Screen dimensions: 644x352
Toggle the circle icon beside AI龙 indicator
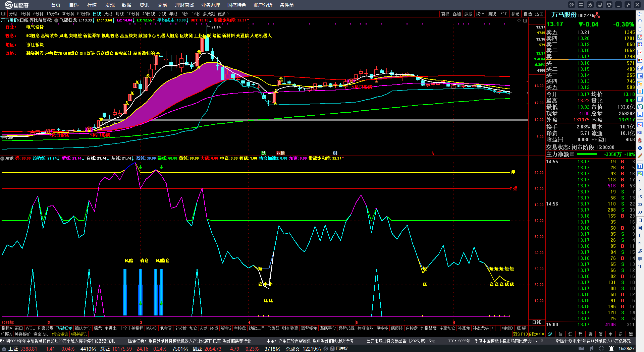pos(2,159)
